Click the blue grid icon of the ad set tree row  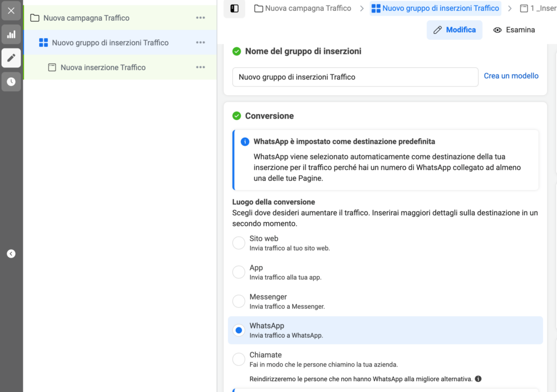pos(44,42)
